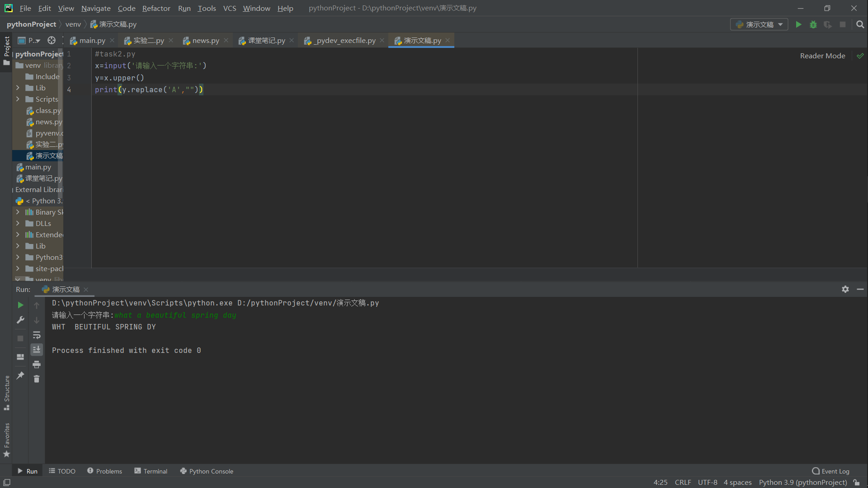Click the Debug bug icon

pyautogui.click(x=813, y=24)
